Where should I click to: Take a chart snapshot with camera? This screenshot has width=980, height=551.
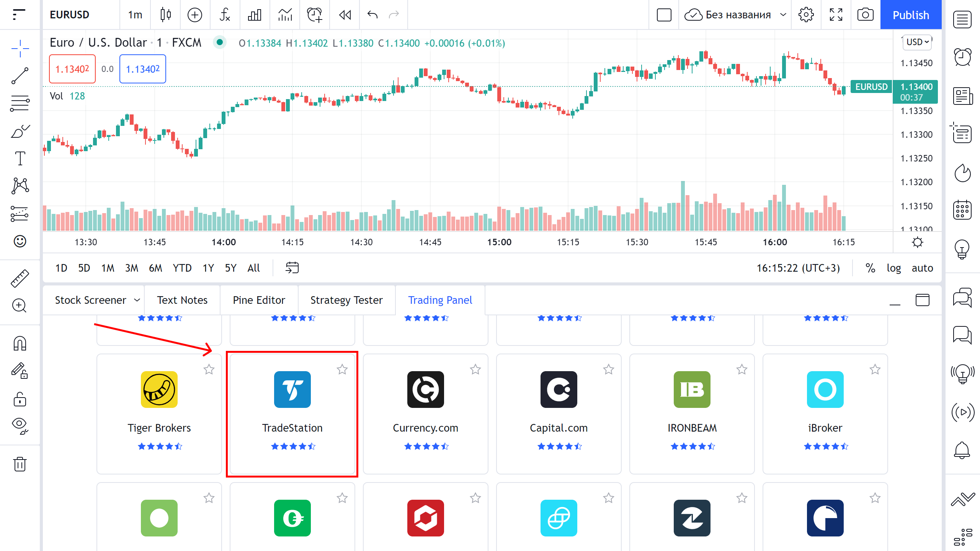click(866, 15)
